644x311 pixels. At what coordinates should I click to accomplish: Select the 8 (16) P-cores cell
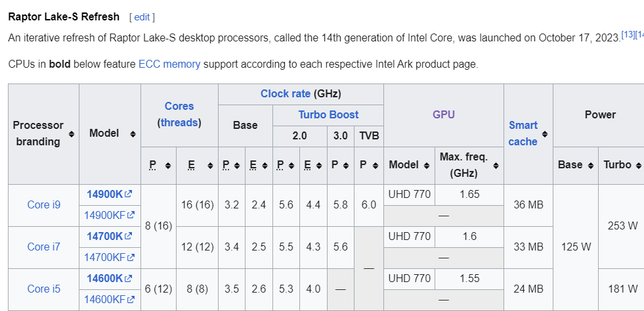158,226
